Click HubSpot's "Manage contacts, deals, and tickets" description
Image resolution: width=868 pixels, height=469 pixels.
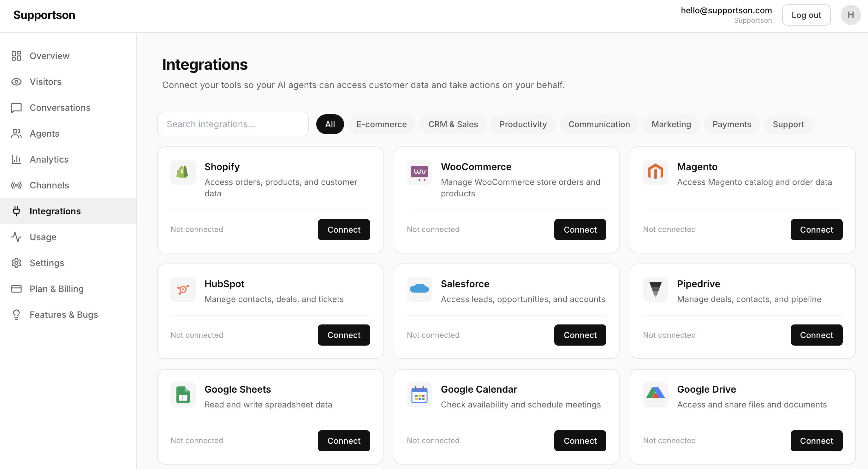(274, 299)
